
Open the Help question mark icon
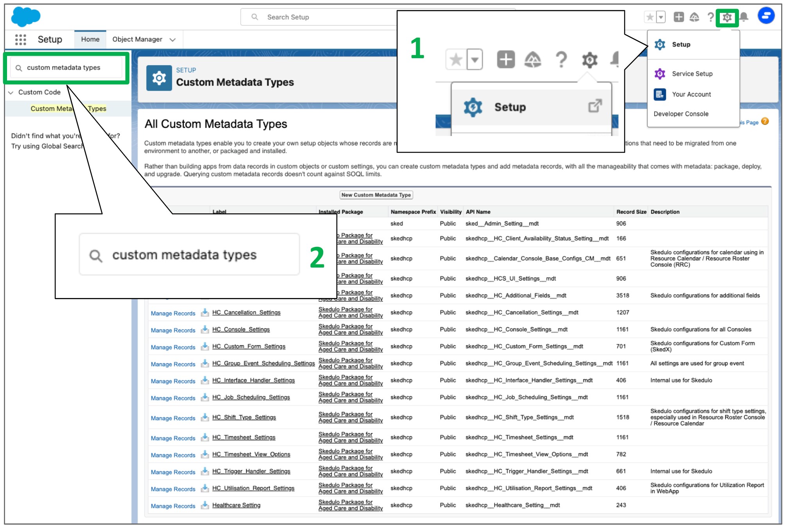[710, 17]
